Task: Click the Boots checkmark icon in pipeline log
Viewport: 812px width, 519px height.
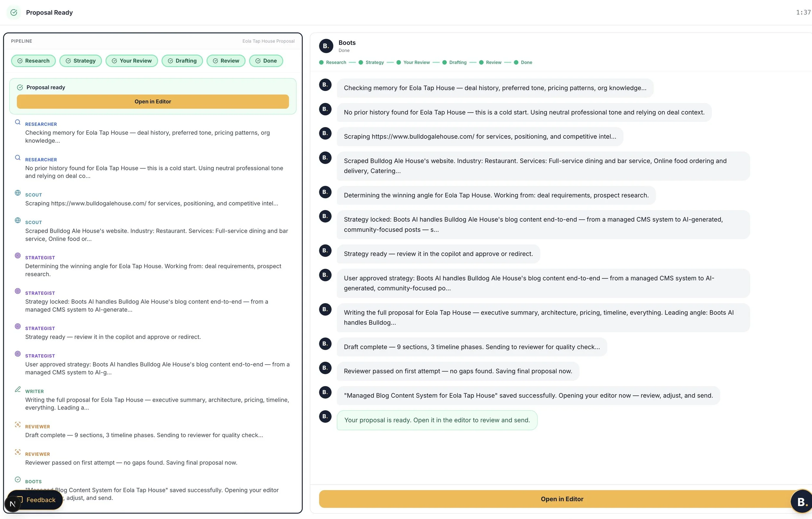Action: [x=18, y=480]
